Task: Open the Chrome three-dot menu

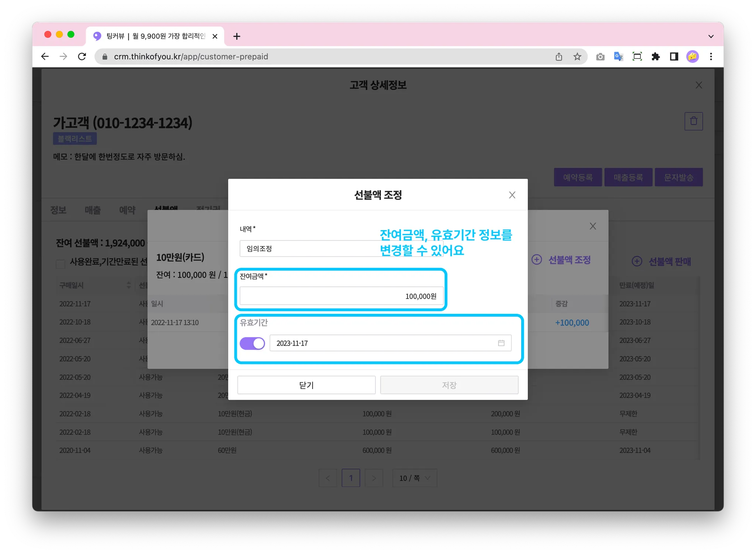Action: click(x=711, y=56)
